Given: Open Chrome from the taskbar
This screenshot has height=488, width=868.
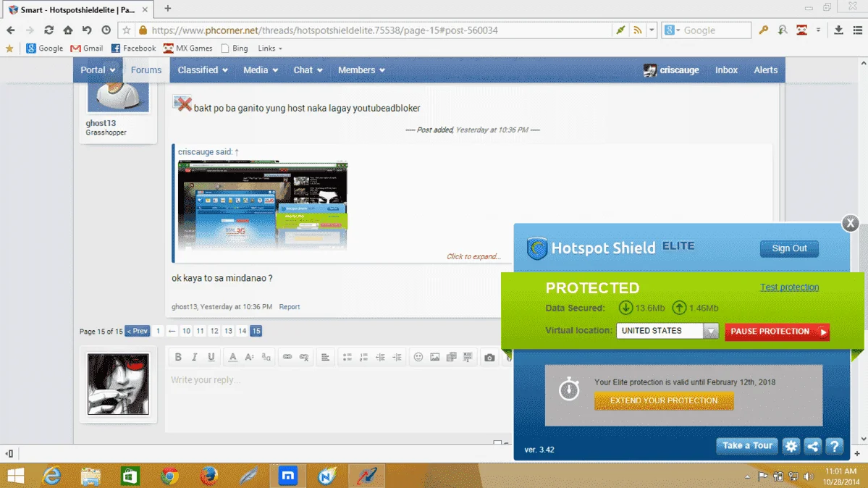Looking at the screenshot, I should point(169,476).
